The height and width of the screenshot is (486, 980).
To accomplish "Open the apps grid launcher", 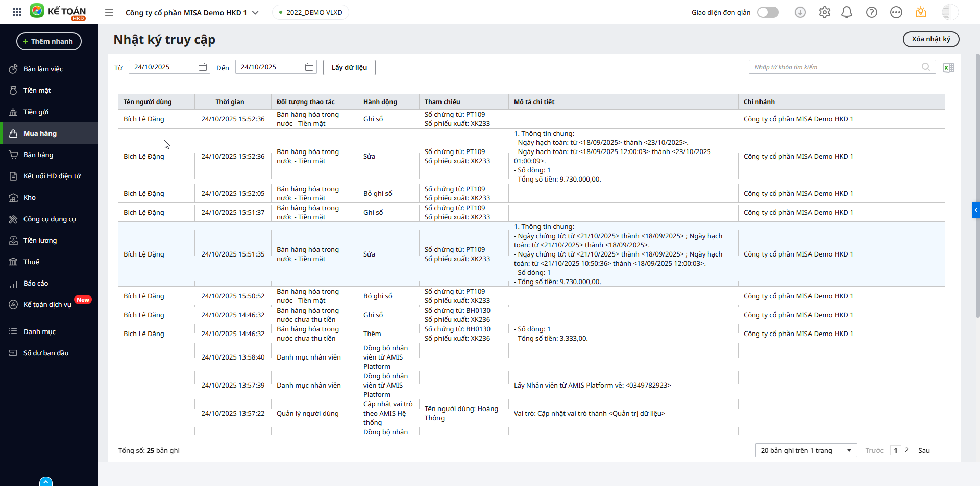I will 17,12.
